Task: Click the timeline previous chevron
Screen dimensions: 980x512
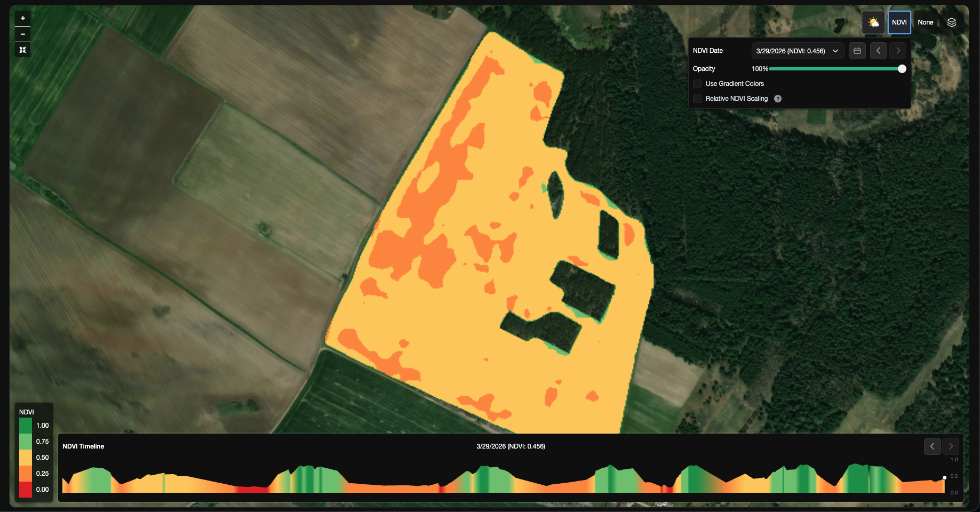Action: pyautogui.click(x=932, y=446)
